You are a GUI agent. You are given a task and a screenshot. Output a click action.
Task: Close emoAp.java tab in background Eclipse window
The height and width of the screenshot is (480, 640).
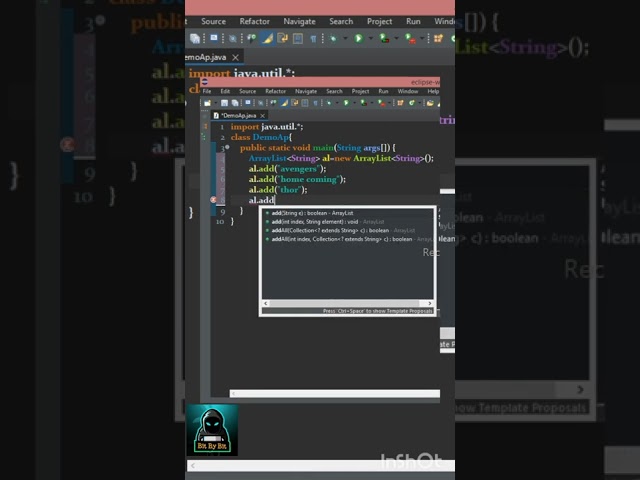pos(236,58)
